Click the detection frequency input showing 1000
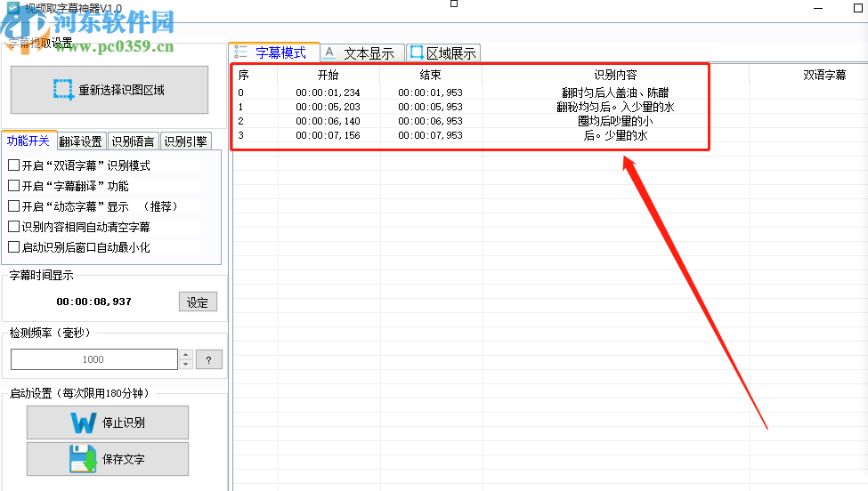This screenshot has width=868, height=491. click(94, 359)
